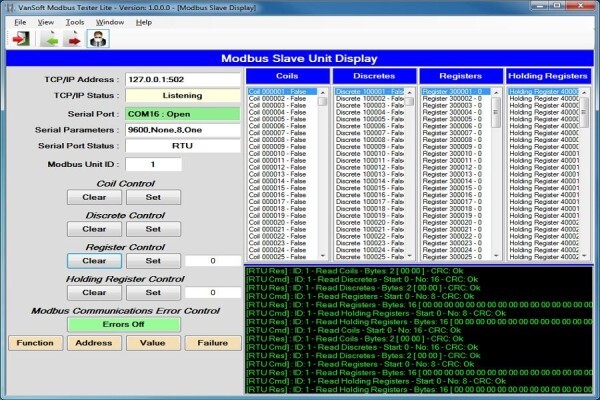Click the Register Control value field
This screenshot has width=600, height=400.
click(x=213, y=261)
